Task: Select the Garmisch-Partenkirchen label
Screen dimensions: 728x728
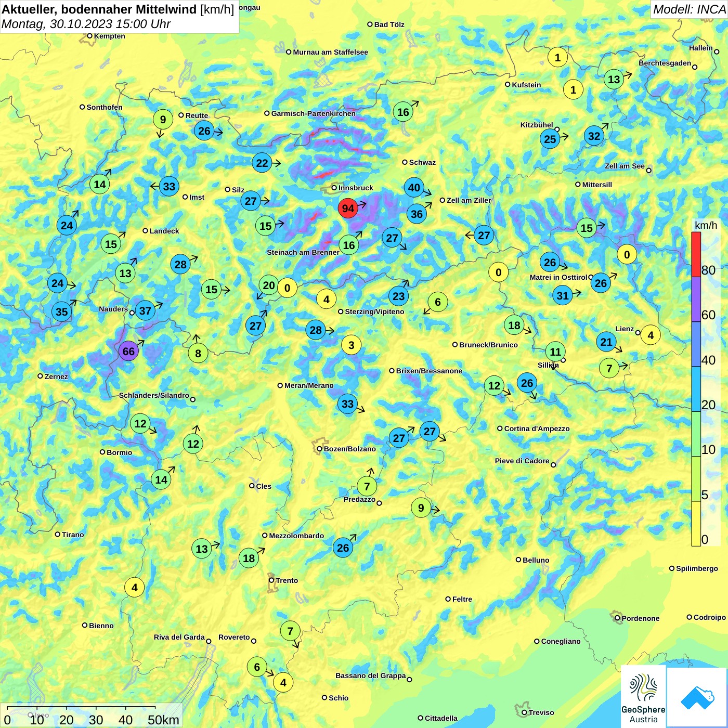Action: (313, 113)
